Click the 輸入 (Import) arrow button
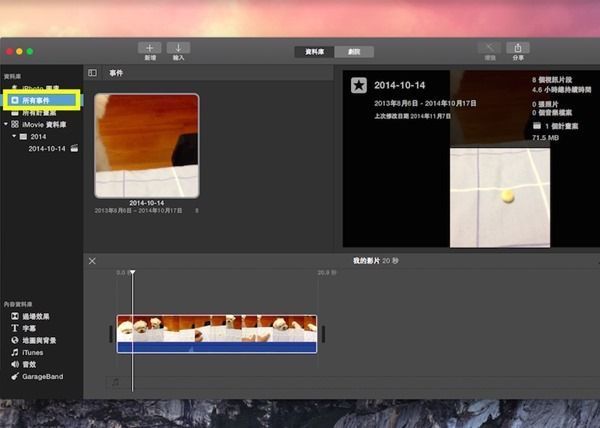 tap(178, 48)
